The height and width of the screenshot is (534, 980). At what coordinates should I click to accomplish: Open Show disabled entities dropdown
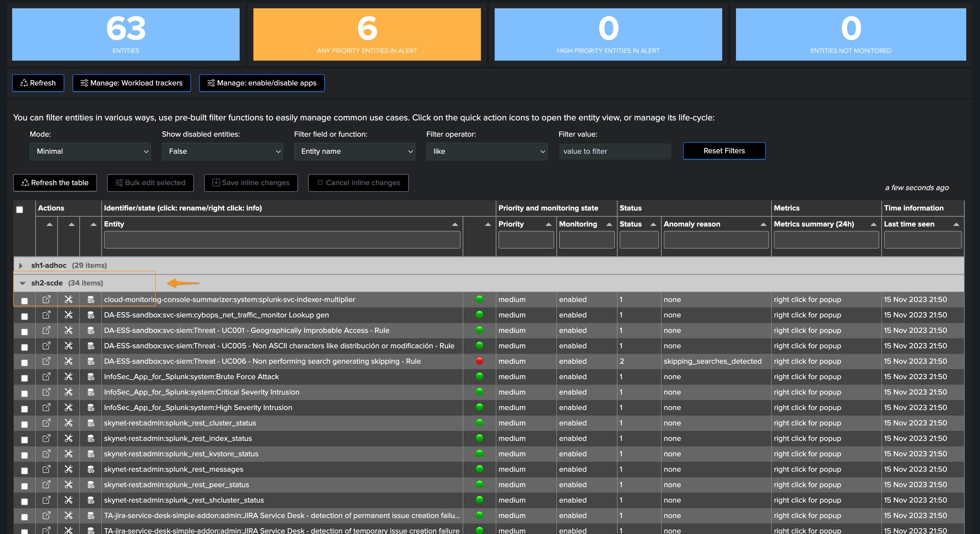[222, 152]
